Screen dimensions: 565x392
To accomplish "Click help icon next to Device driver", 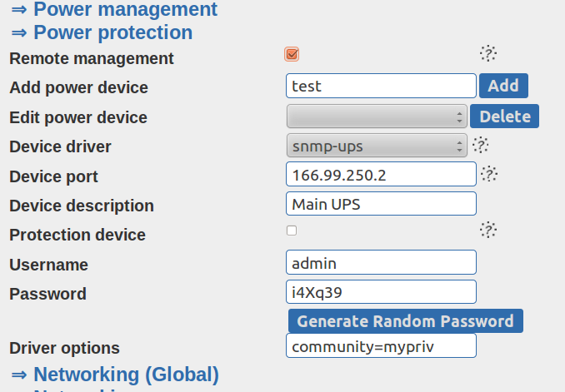I will pyautogui.click(x=480, y=145).
